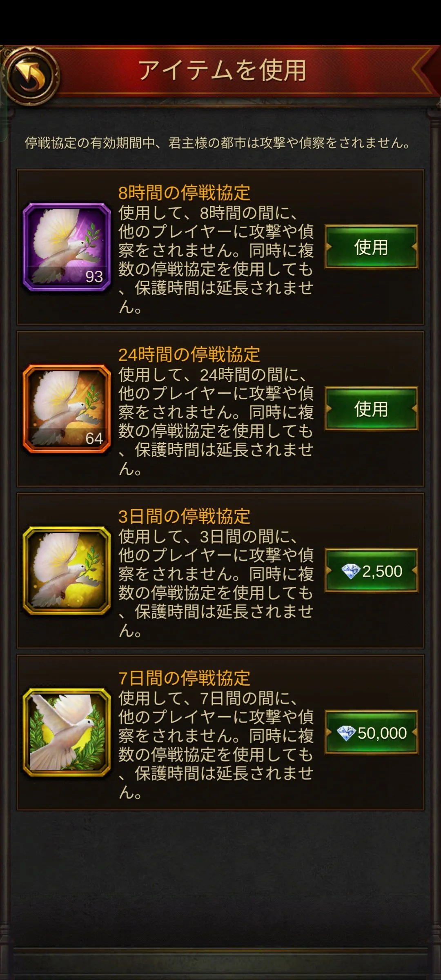Use the 24時間の停戦協定 item with 使用 button
The height and width of the screenshot is (980, 441).
coord(371,409)
